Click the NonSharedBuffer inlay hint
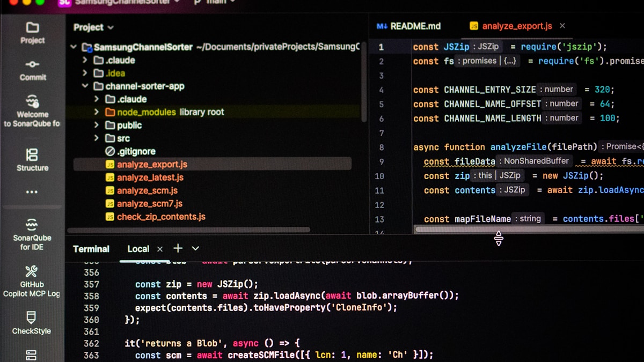Image resolution: width=644 pixels, height=362 pixels. tap(536, 161)
